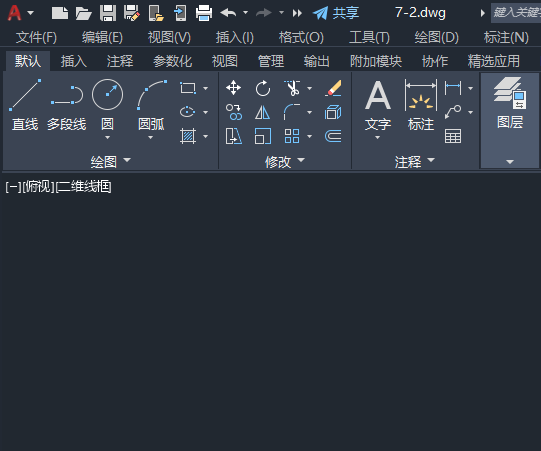Viewport: 541px width, 451px height.
Task: Switch to the 参数化 ribbon tab
Action: [173, 61]
